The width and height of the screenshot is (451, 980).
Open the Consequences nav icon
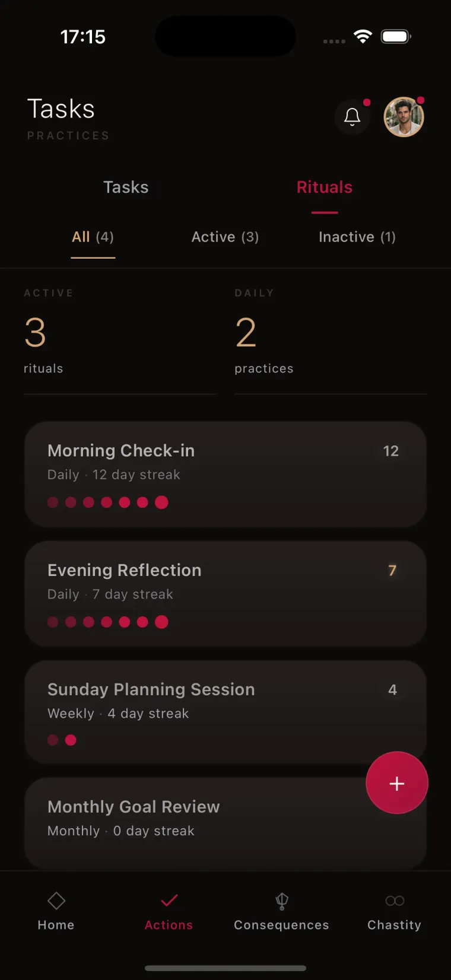282,901
